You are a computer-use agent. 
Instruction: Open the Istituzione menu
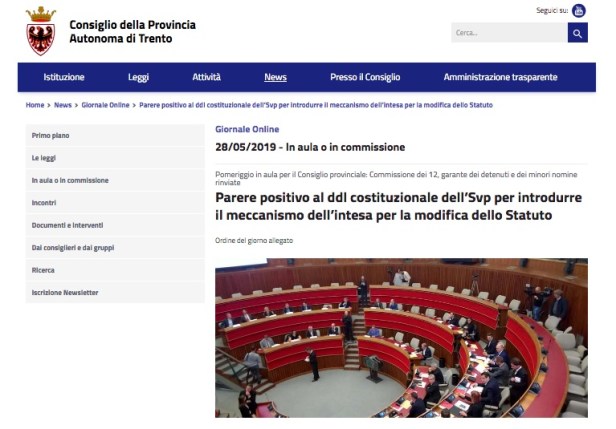coord(64,77)
